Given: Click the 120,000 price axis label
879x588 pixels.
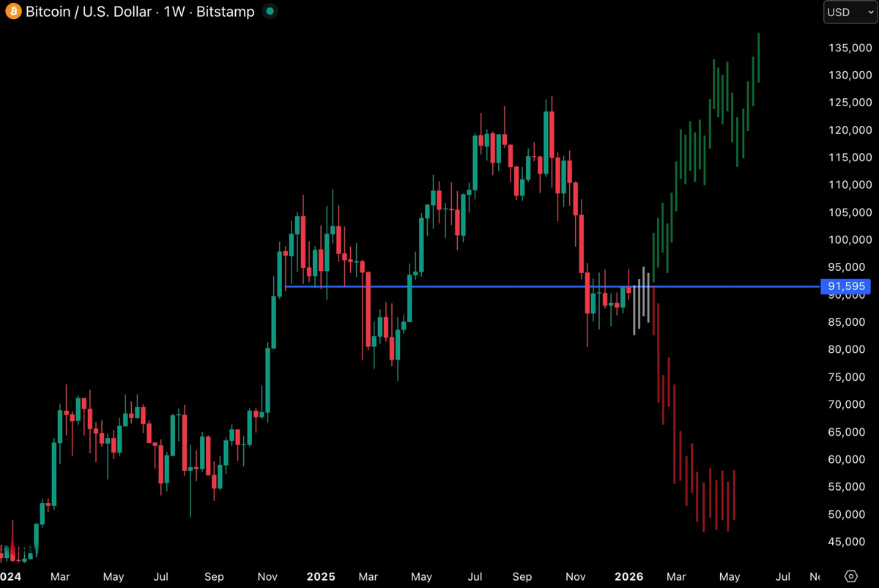Looking at the screenshot, I should click(x=850, y=130).
